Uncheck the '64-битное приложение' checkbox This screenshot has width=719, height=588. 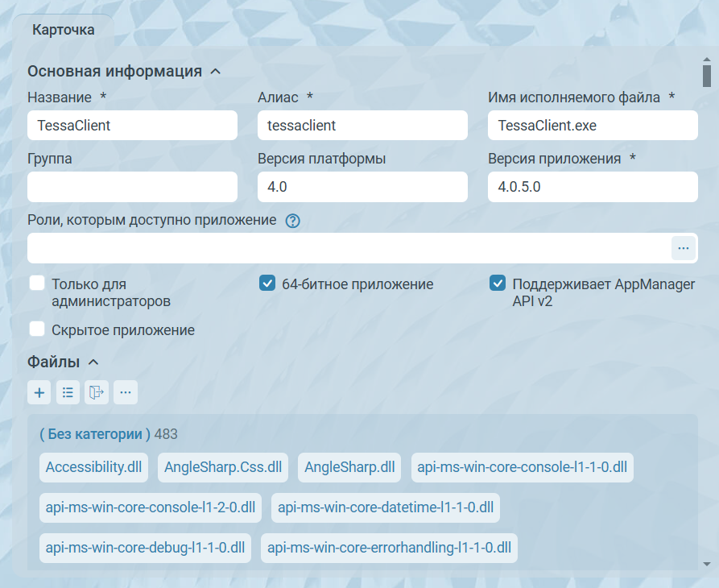point(267,284)
